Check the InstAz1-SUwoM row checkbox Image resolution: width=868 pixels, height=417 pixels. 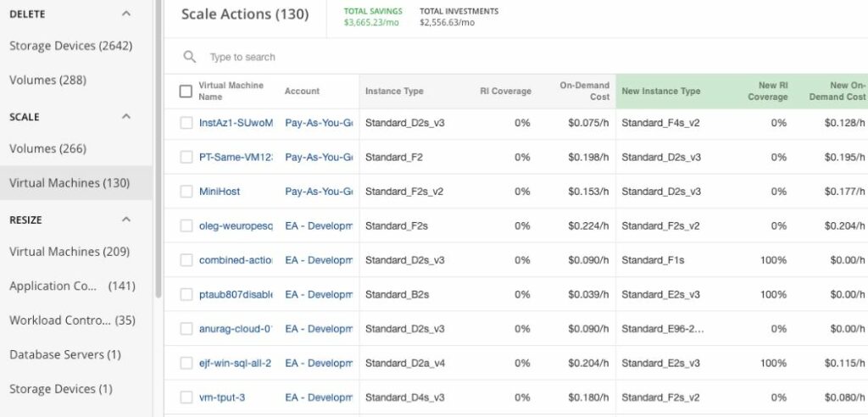point(186,123)
